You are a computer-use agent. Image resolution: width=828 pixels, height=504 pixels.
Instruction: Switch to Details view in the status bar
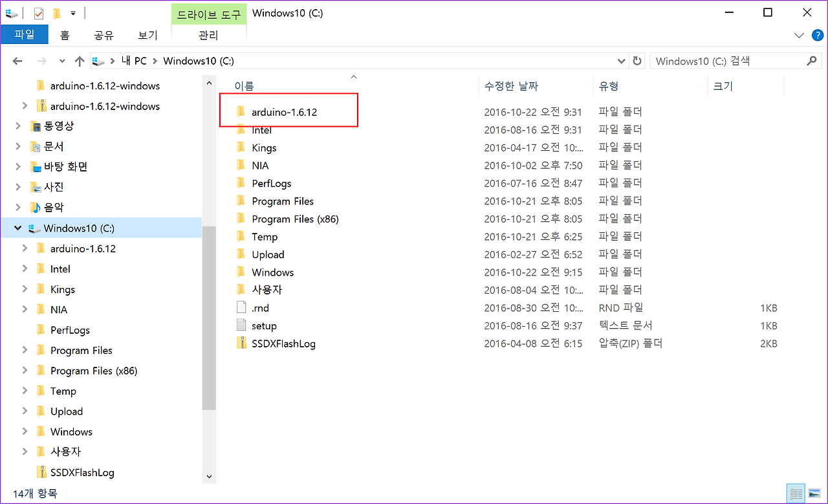tap(796, 494)
